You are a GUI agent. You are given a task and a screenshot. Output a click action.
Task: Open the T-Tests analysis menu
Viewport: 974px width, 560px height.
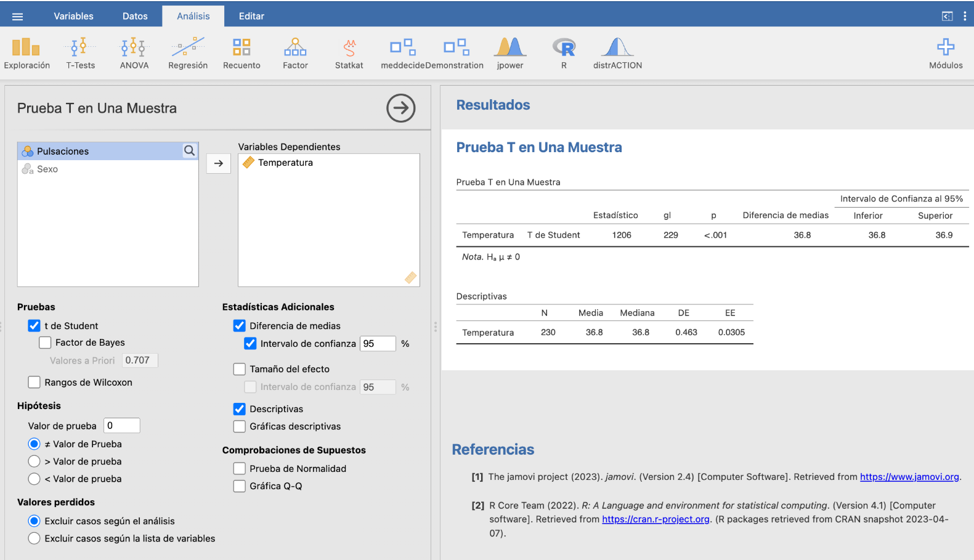[x=81, y=53]
